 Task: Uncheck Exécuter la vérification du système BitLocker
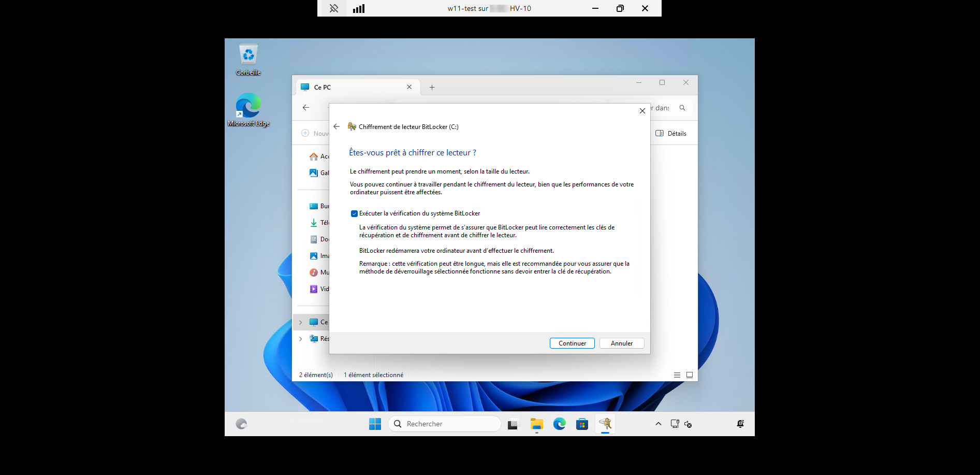(354, 213)
